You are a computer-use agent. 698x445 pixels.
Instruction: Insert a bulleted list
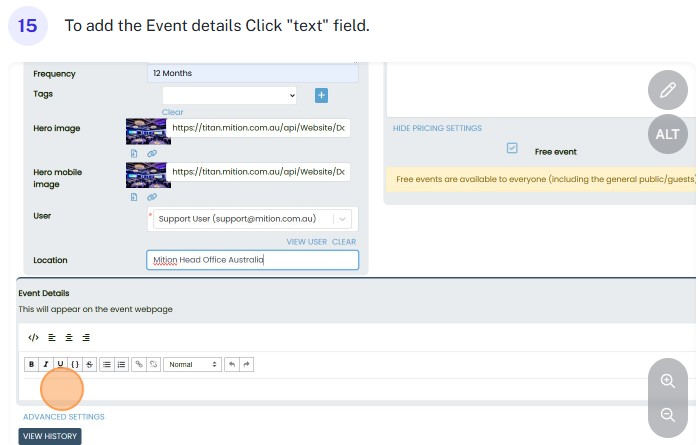(x=107, y=365)
